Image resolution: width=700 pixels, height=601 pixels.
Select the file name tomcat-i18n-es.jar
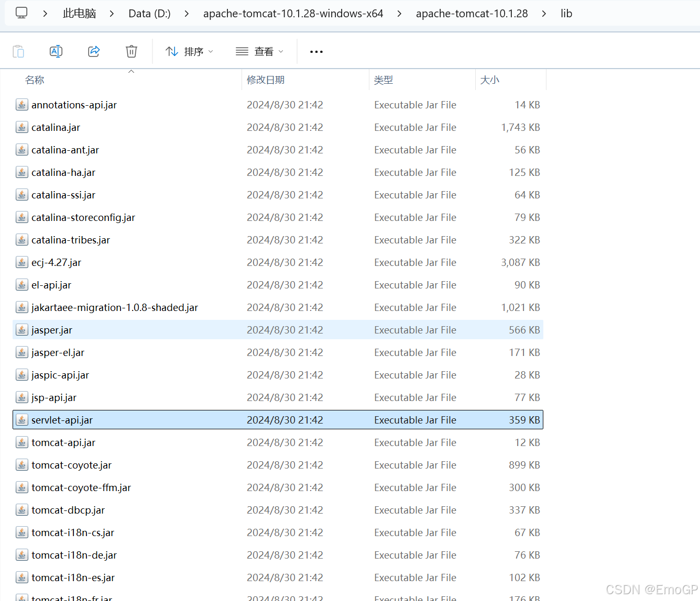(x=73, y=577)
